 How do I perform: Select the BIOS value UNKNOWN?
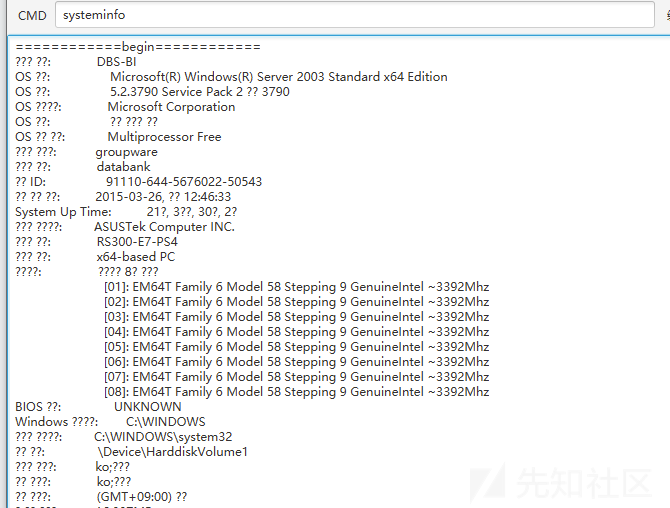pyautogui.click(x=148, y=407)
